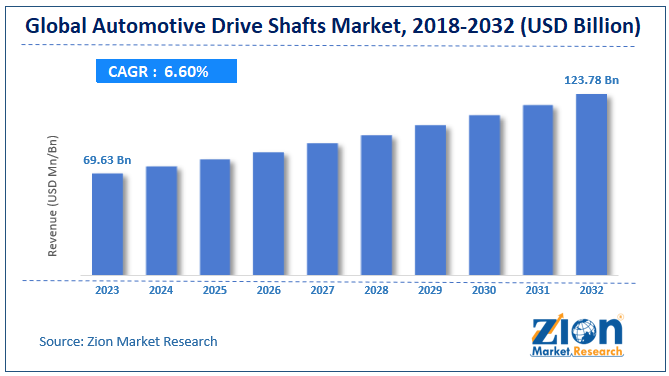The width and height of the screenshot is (669, 376).
Task: Click the '2027' year axis label
Action: point(322,290)
